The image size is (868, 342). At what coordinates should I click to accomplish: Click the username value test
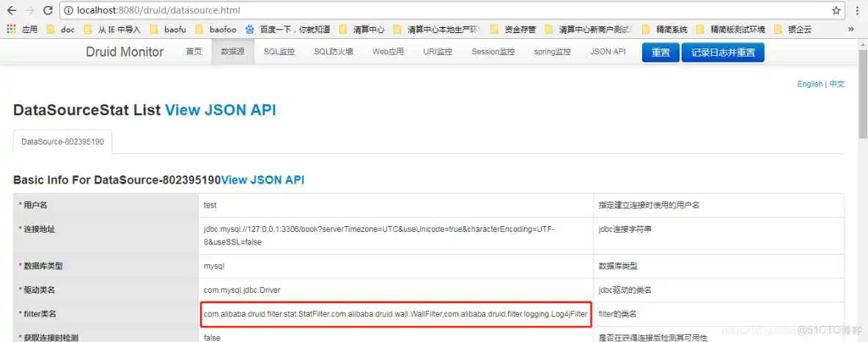[210, 205]
